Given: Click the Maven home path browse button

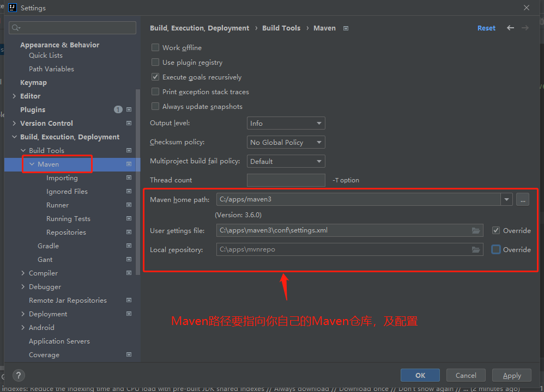Looking at the screenshot, I should point(523,200).
